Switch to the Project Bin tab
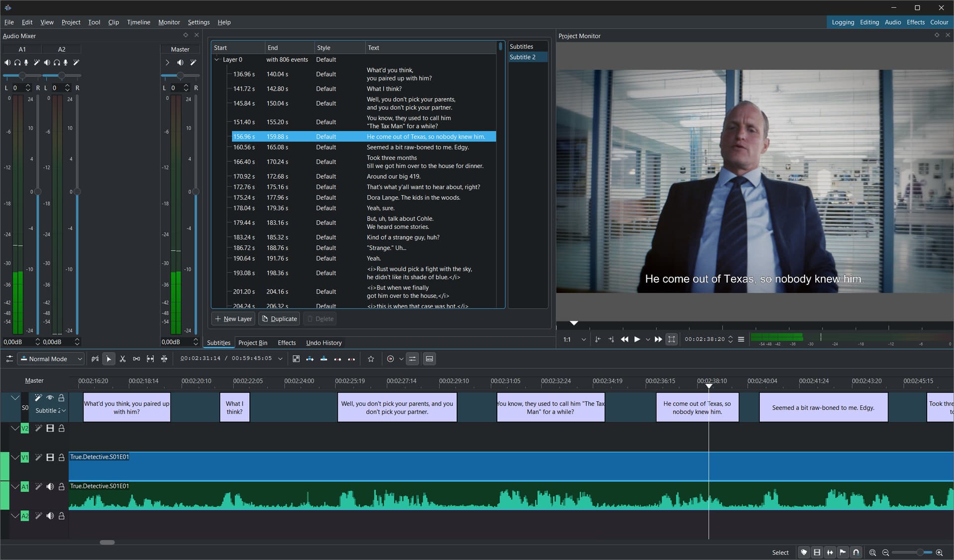Image resolution: width=954 pixels, height=560 pixels. tap(252, 343)
